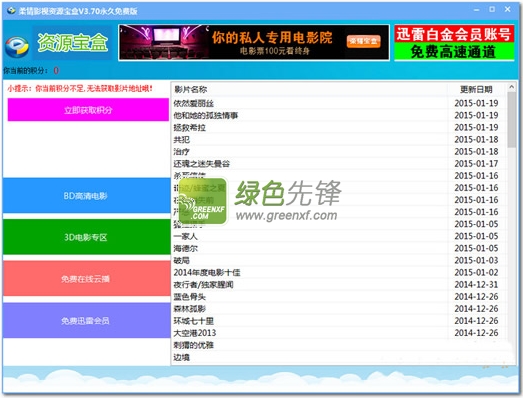Viewport: 523px width, 398px height.
Task: Open the 迅雷白金会员账号 banner
Action: 454,34
